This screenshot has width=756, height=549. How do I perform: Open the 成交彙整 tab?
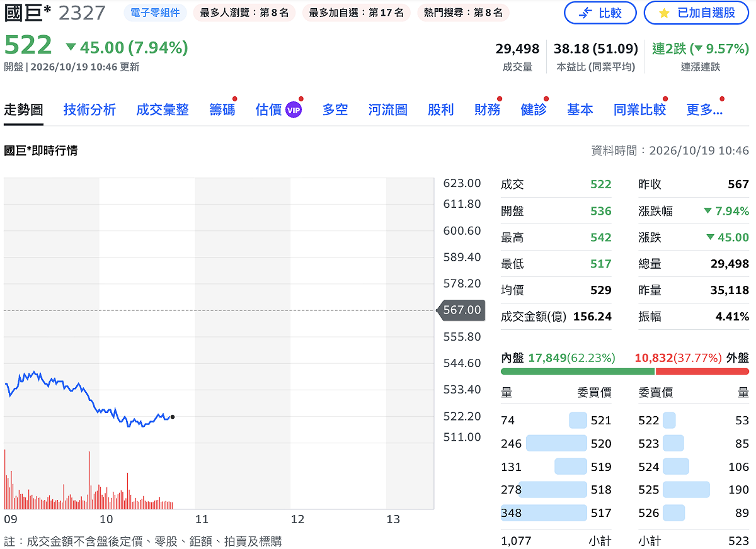coord(163,110)
